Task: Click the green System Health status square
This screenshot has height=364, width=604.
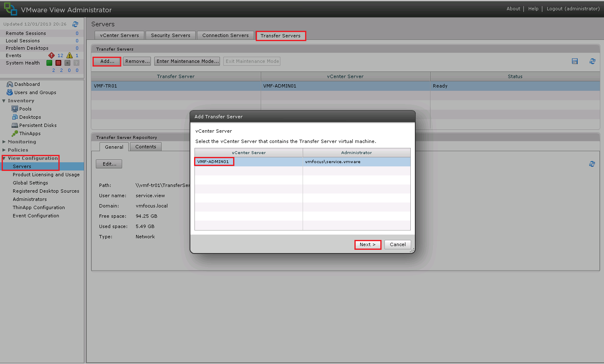Action: pyautogui.click(x=49, y=63)
